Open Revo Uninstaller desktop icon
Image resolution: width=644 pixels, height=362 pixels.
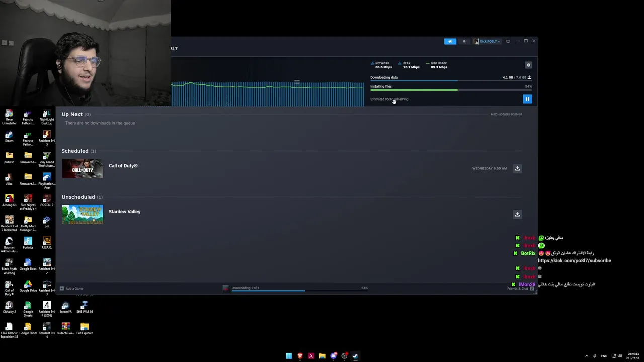[x=9, y=117]
